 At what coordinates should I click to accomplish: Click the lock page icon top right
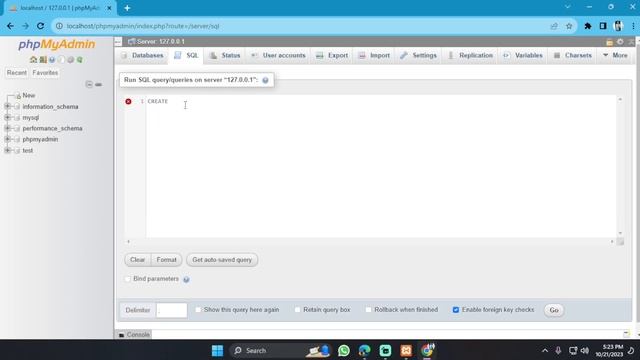pyautogui.click(x=609, y=42)
